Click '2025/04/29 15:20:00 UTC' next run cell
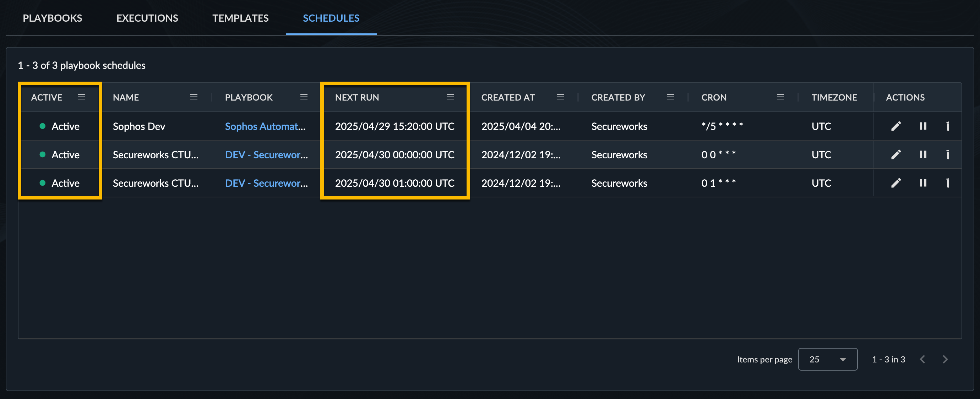Image resolution: width=980 pixels, height=399 pixels. [394, 126]
